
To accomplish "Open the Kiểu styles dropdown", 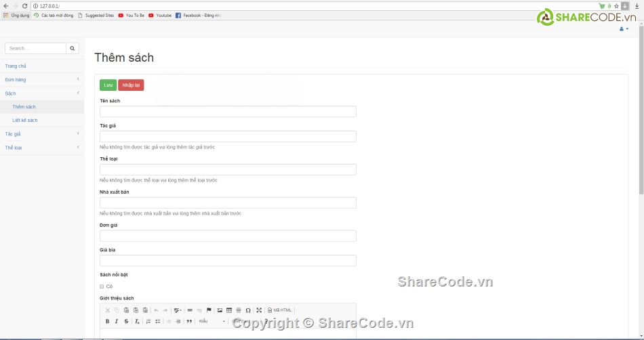I will pos(212,322).
